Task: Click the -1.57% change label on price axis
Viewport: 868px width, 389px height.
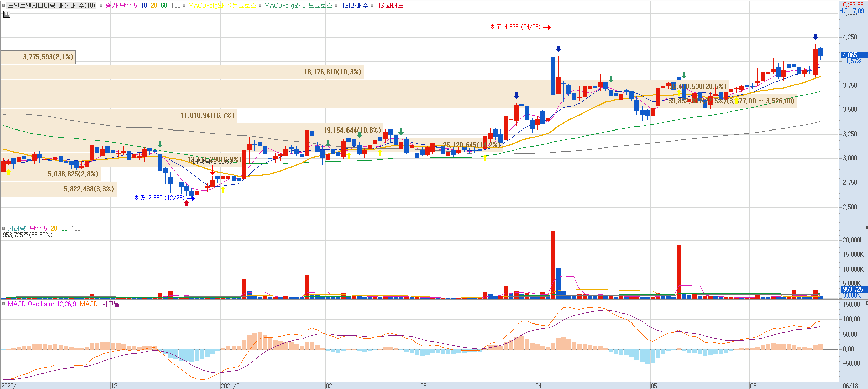Action: pyautogui.click(x=852, y=61)
